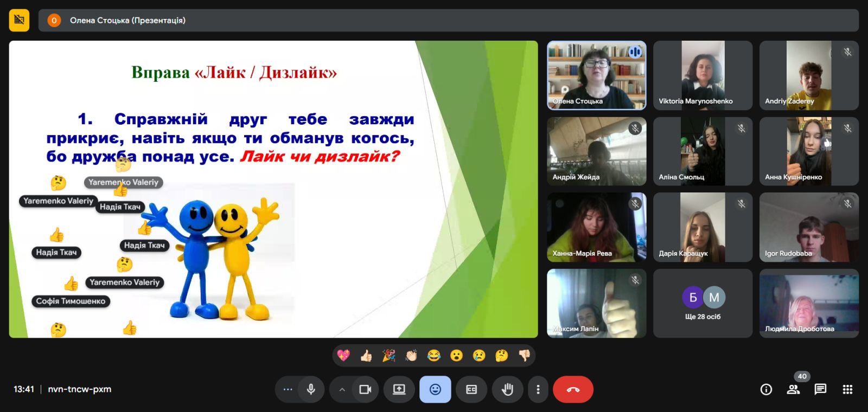
Task: Click the orange O avatar of presenter
Action: [54, 20]
